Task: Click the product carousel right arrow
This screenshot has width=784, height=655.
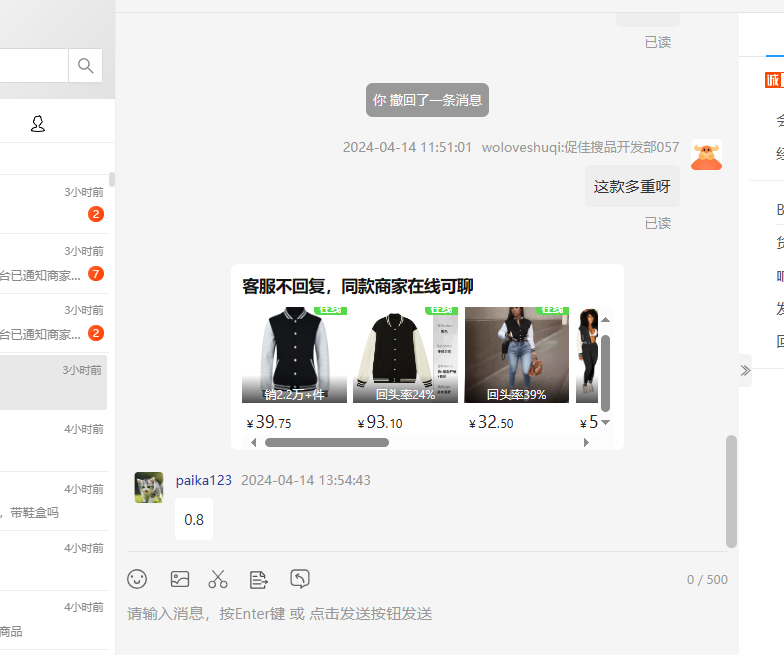Action: 586,442
